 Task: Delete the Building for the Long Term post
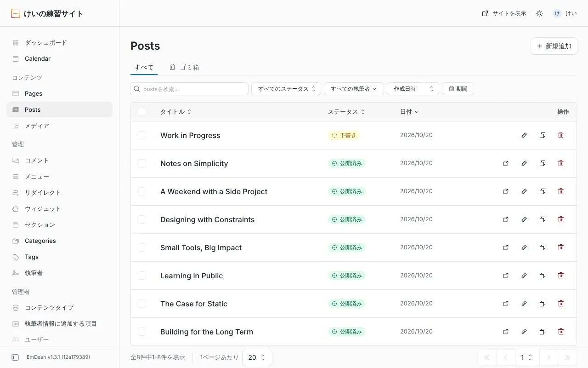[561, 332]
